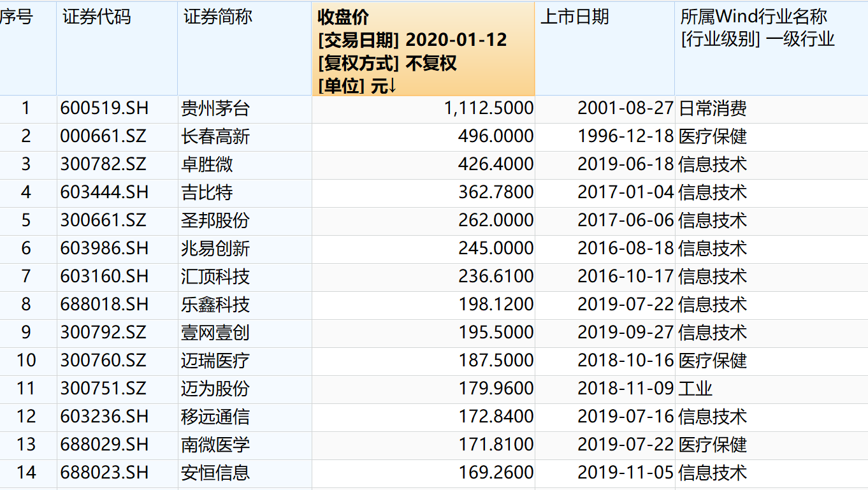Select closing price 426.4000
Viewport: 868px width, 490px height.
click(x=496, y=164)
